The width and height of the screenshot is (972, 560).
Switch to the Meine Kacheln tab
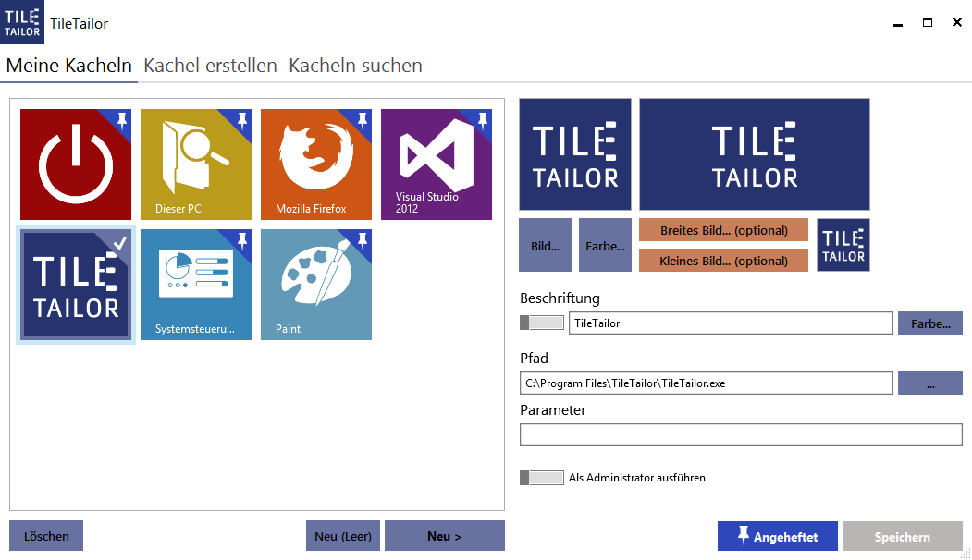68,66
